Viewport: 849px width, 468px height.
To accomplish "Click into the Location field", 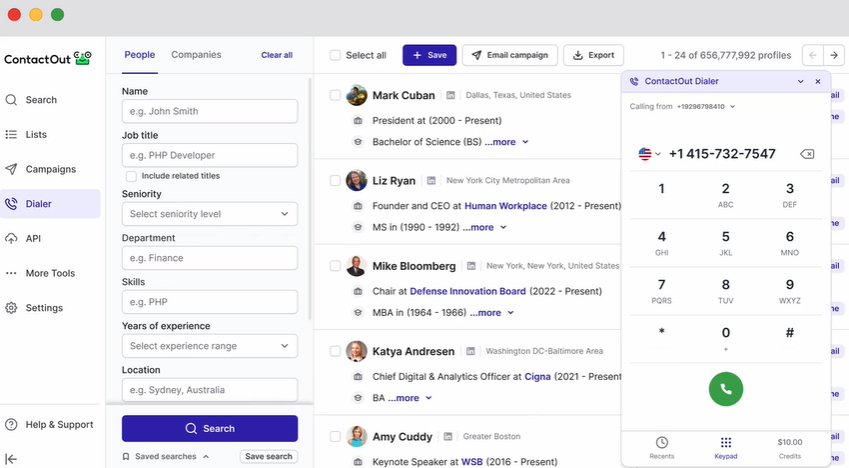I will (210, 389).
